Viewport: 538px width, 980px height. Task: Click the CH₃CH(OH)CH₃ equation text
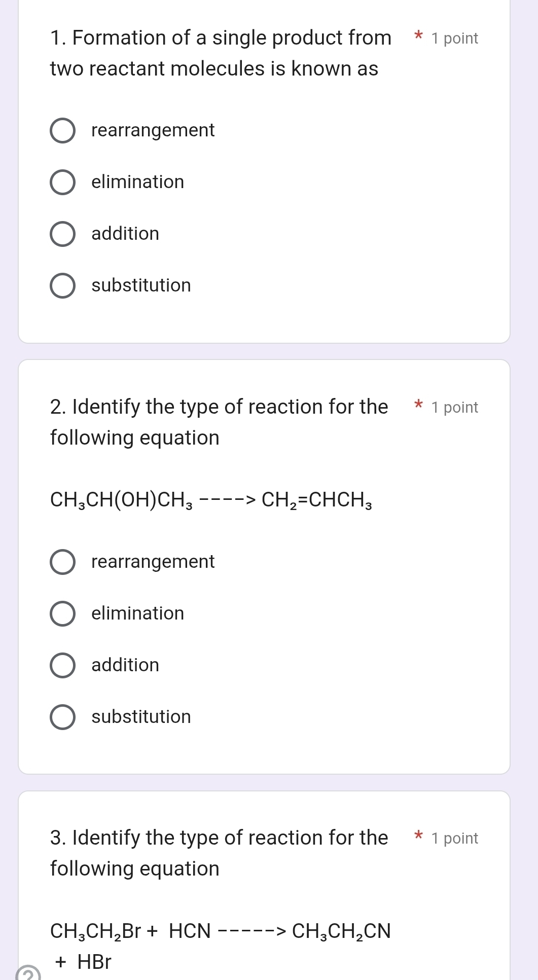tap(211, 500)
